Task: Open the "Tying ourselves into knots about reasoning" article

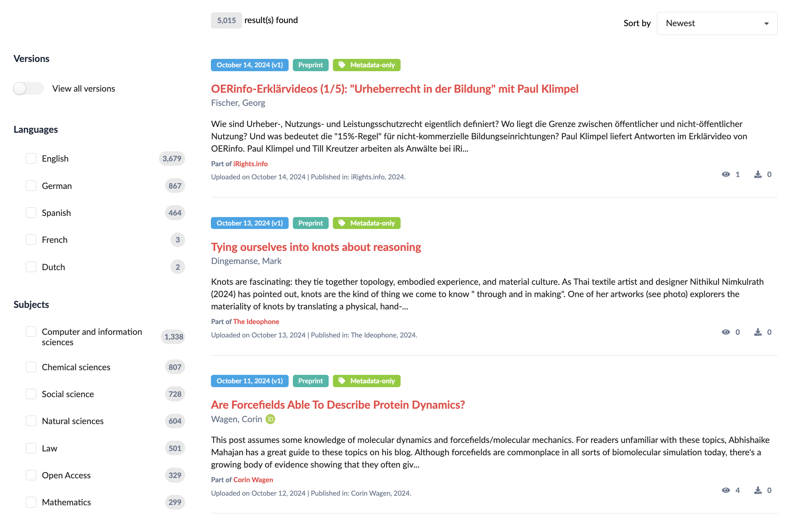Action: pos(316,247)
